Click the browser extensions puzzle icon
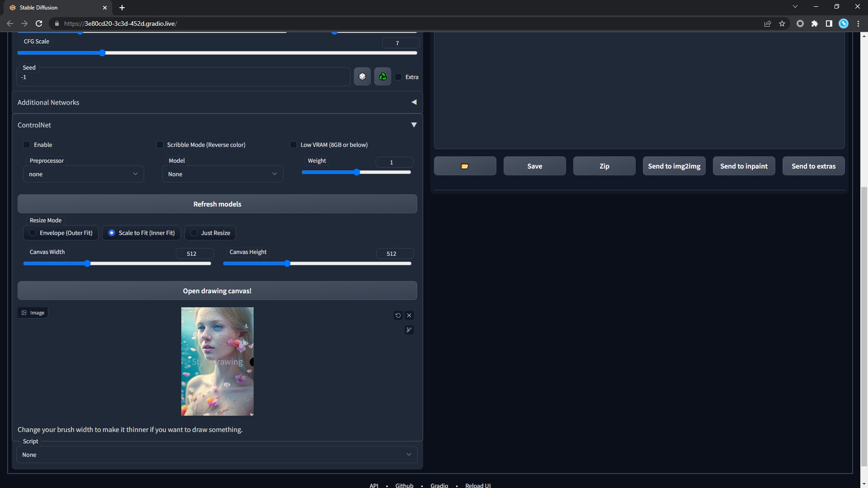868x488 pixels. (815, 23)
